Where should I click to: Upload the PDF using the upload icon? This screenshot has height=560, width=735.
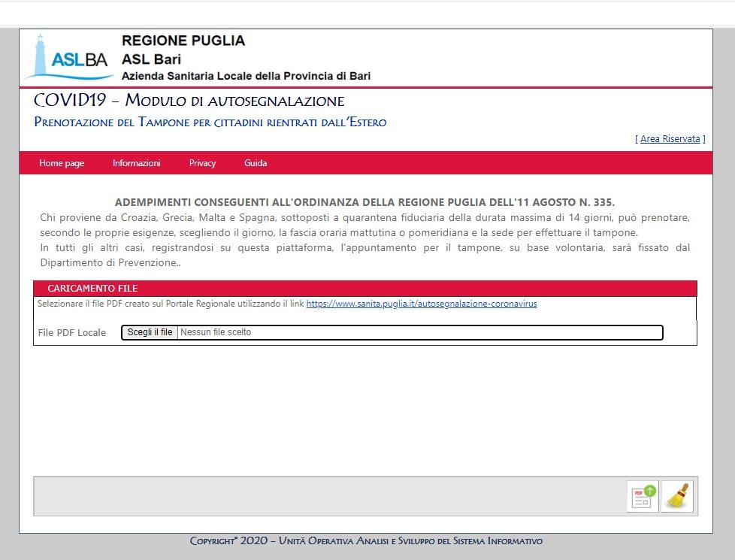click(642, 496)
